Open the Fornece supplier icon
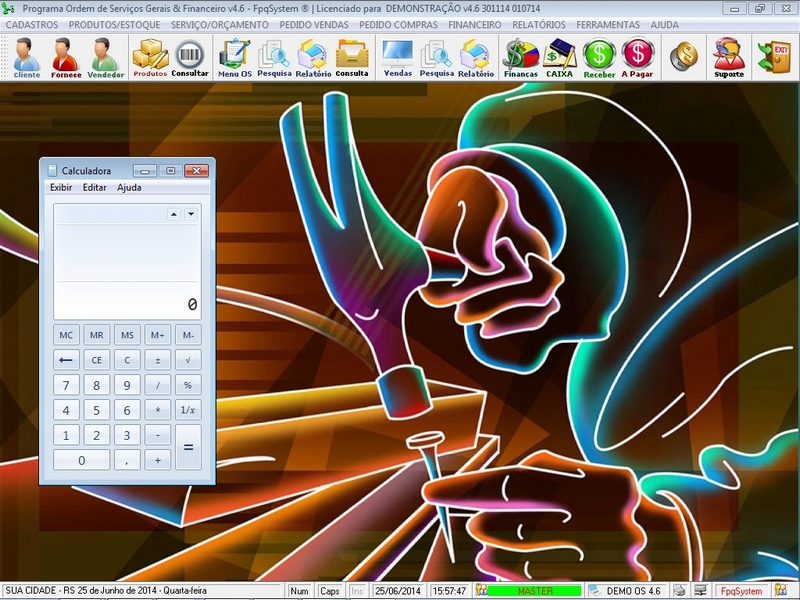The width and height of the screenshot is (800, 600). 66,58
